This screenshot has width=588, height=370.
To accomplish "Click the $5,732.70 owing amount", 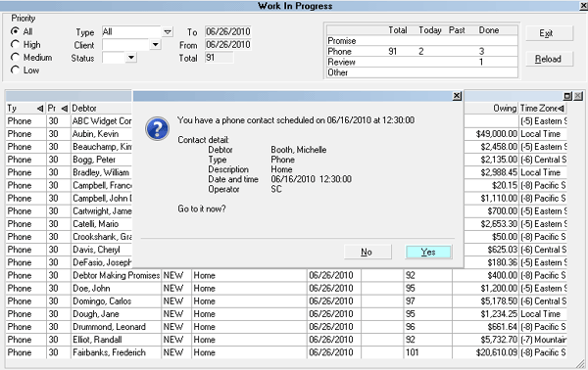I will 499,340.
